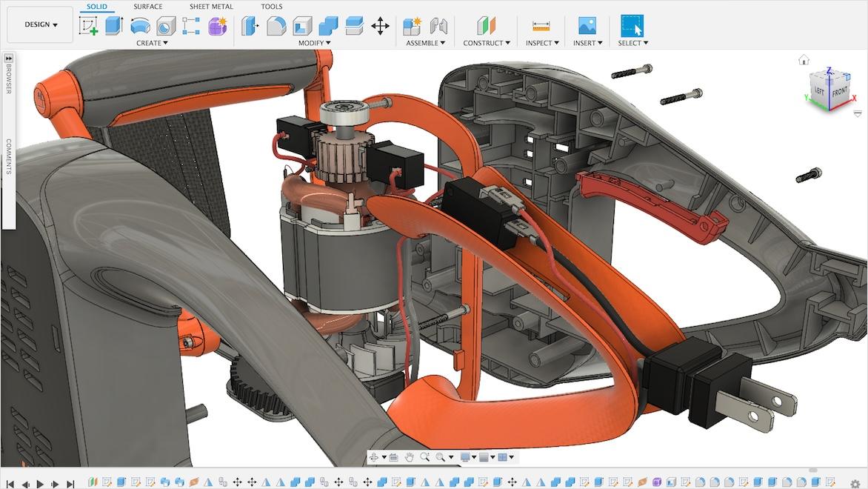The image size is (868, 489).
Task: Select the Move/Copy tool in Modify
Action: pyautogui.click(x=379, y=26)
